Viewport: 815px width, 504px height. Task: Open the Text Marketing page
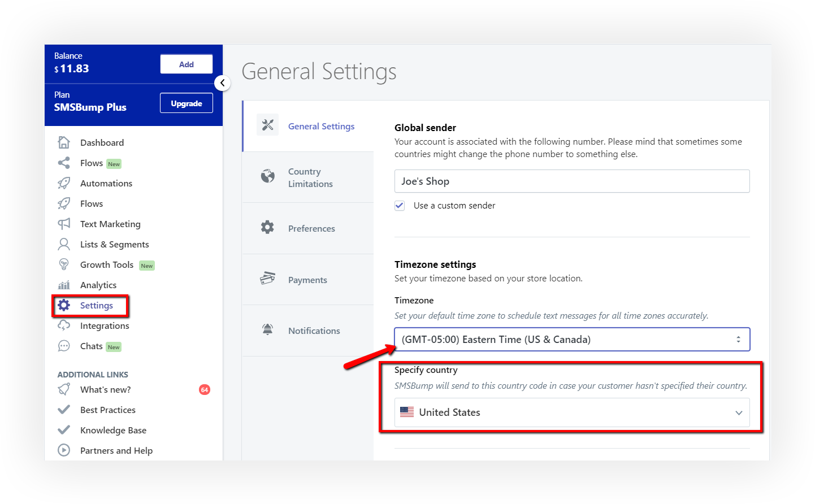[x=110, y=224]
